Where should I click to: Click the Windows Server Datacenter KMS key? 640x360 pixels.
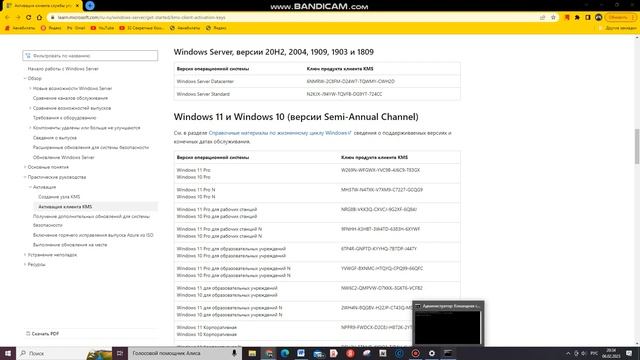(351, 81)
